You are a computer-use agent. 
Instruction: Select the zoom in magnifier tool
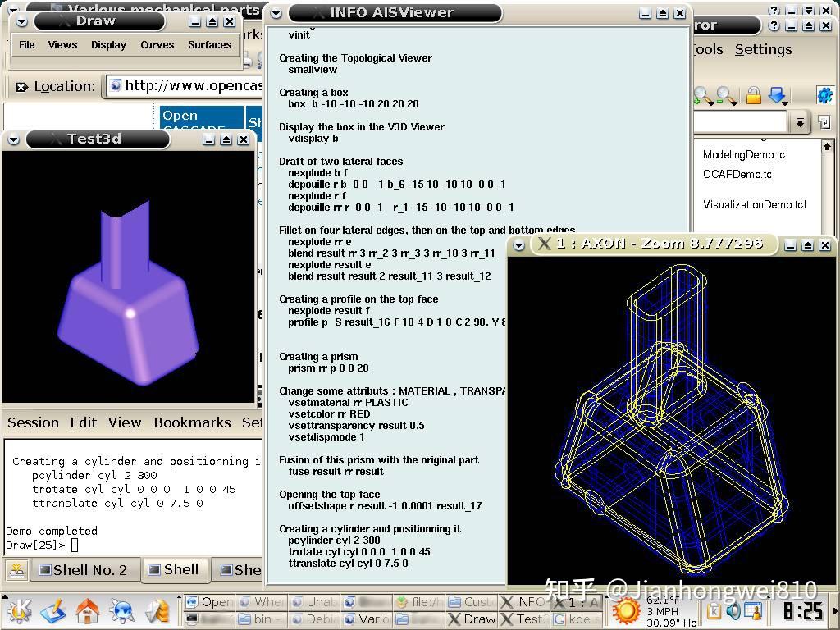coord(701,92)
